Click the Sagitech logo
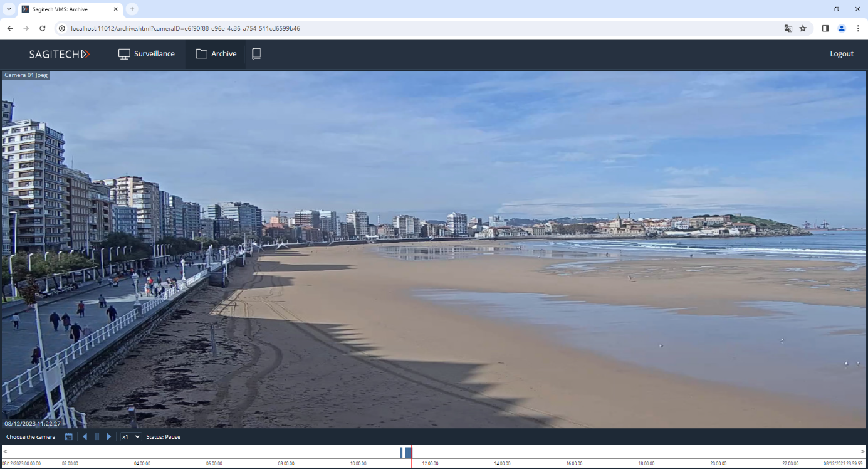 click(x=60, y=55)
